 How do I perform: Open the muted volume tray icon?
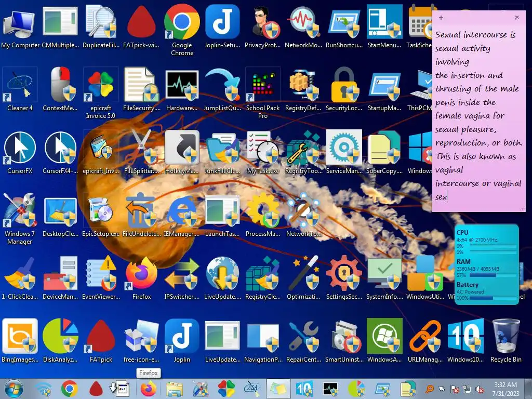[x=480, y=389]
